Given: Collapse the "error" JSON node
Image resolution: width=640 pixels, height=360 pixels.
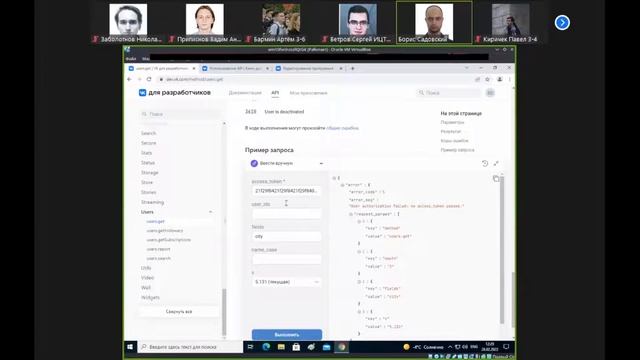Looking at the screenshot, I should (x=342, y=185).
